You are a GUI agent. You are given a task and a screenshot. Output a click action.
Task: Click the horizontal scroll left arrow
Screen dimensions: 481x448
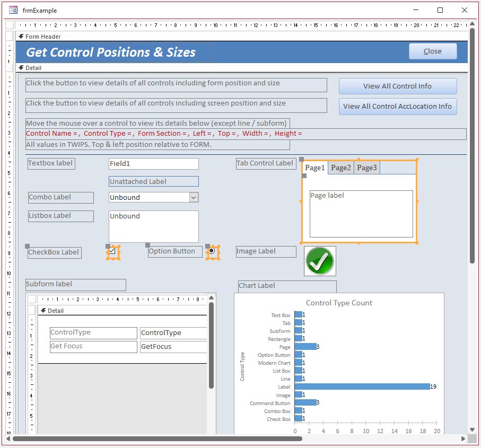pos(8,439)
